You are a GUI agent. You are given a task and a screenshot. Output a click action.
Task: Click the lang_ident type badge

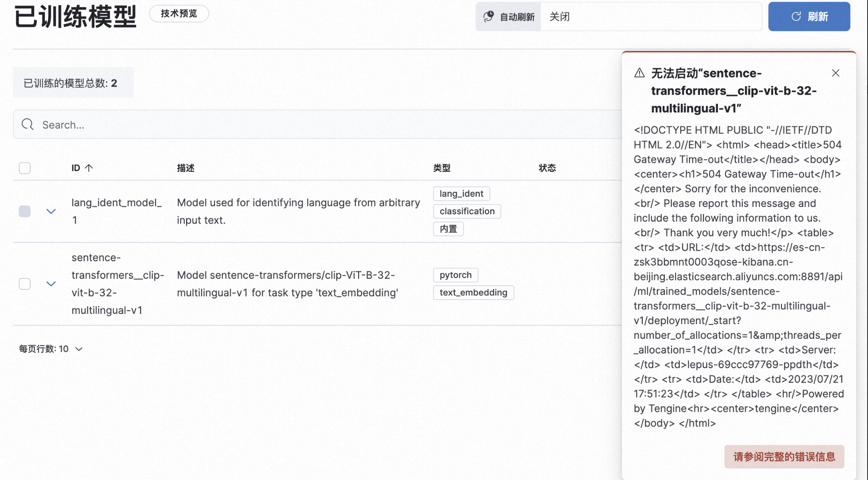461,194
